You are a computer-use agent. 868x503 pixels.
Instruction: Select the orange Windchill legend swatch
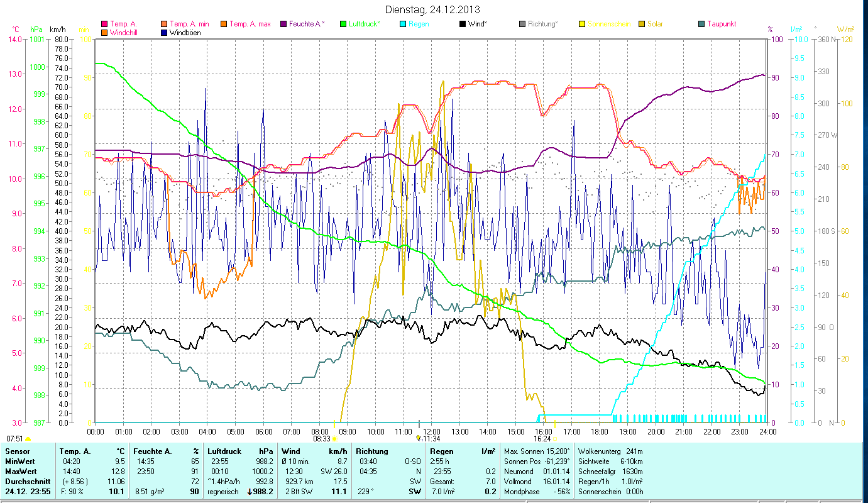point(104,33)
